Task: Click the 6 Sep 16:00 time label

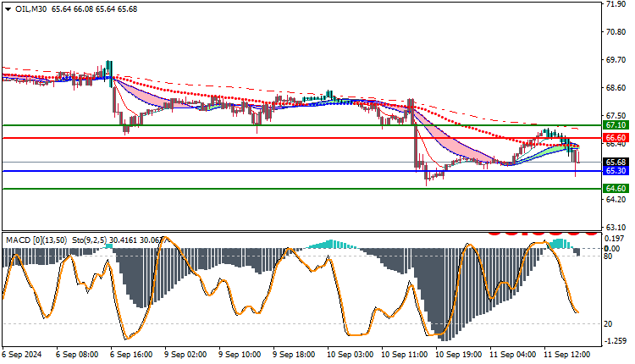Action: click(x=131, y=355)
